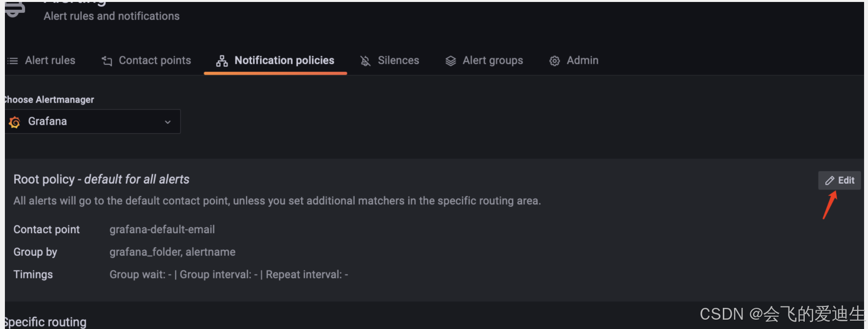Select the Admin tab
Viewport: 868px width, 329px height.
pos(574,60)
